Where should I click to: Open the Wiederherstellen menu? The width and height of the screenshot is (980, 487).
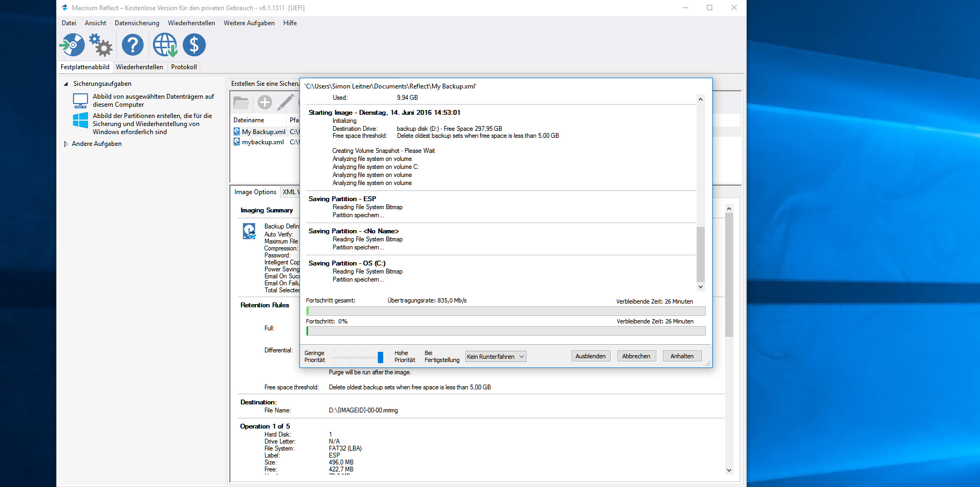click(x=192, y=23)
